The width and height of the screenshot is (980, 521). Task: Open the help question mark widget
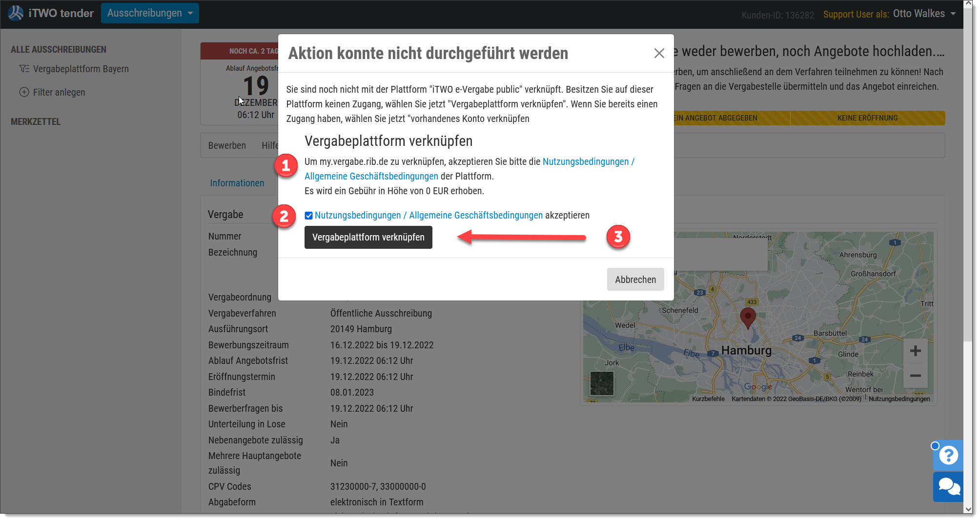(948, 455)
